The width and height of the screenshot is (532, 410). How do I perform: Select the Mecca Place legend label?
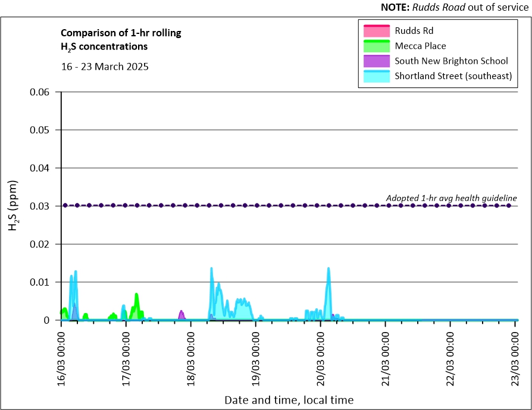[x=420, y=46]
